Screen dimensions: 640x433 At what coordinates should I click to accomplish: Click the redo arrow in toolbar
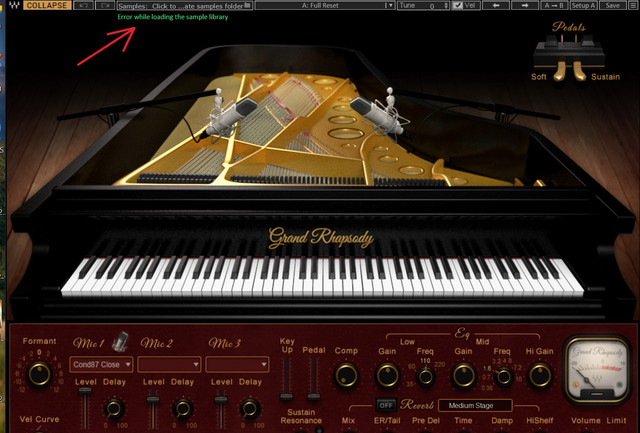pyautogui.click(x=105, y=6)
